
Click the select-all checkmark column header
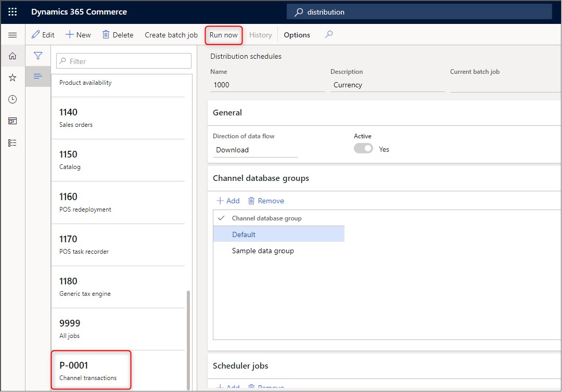tap(221, 218)
